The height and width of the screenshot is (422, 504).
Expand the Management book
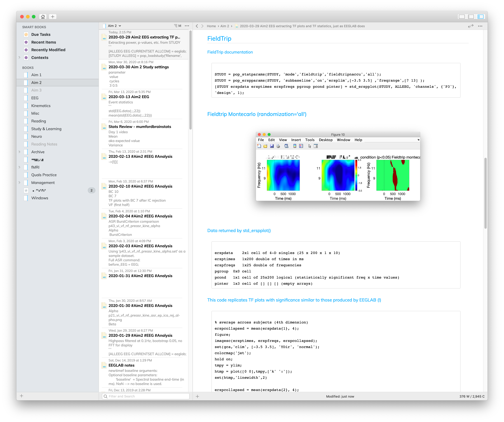(x=19, y=182)
